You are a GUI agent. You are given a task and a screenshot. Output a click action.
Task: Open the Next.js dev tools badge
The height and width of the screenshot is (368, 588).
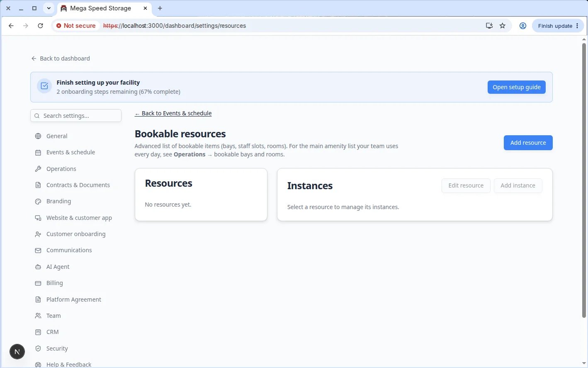(17, 352)
